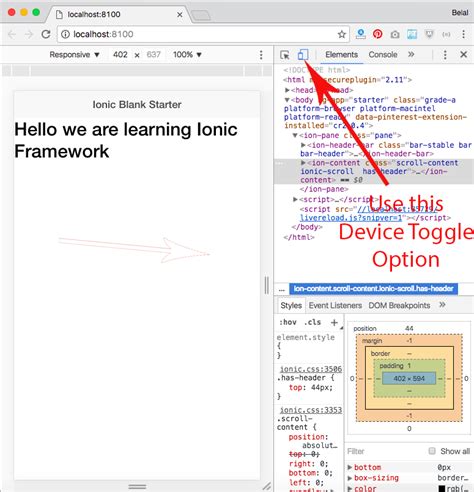
Task: Show hidden breadcrumb ancestors ellipsis
Action: click(282, 289)
